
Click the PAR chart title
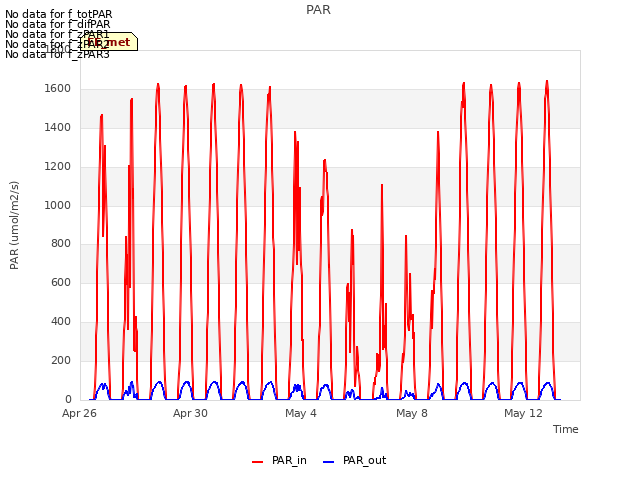318,10
